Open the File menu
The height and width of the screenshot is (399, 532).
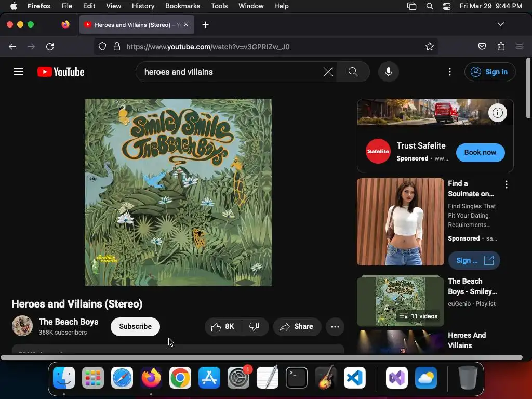66,6
